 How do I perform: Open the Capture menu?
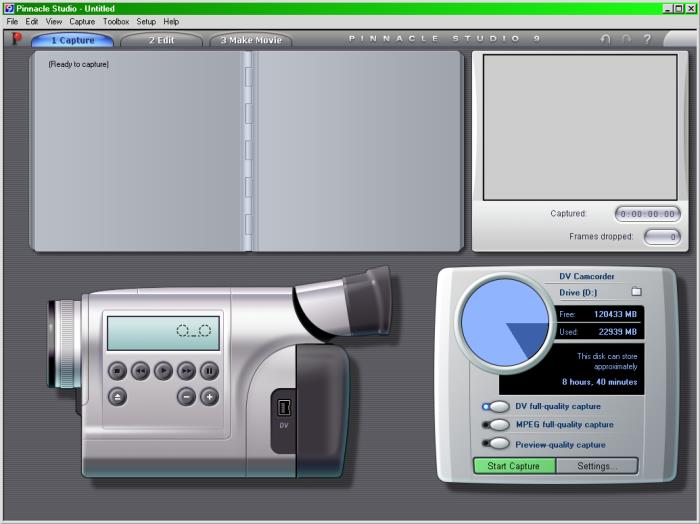click(82, 21)
